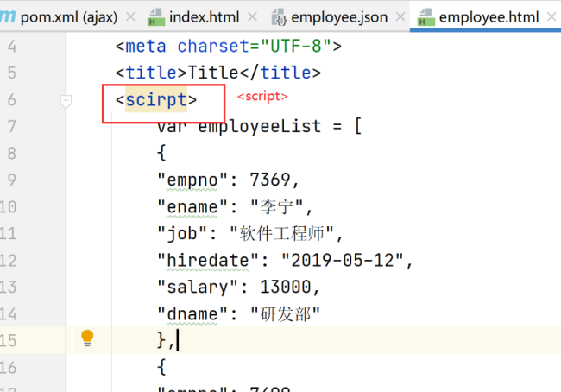Click the "empno": 7369 line

228,180
